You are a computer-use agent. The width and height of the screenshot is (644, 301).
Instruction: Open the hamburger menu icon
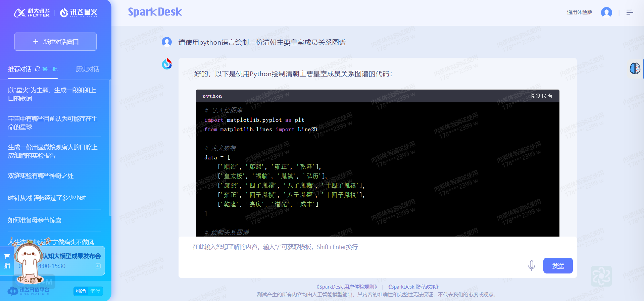tap(630, 12)
